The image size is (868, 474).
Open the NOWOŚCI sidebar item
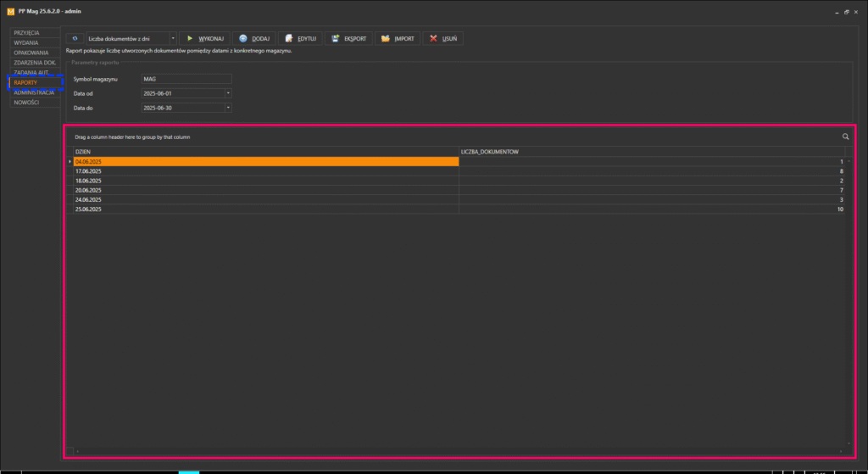click(35, 103)
